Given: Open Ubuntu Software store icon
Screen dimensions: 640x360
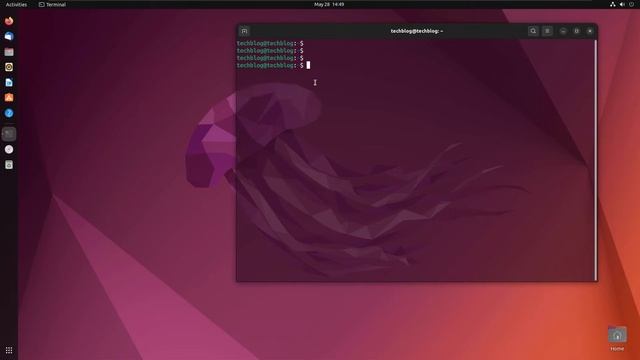Looking at the screenshot, I should pyautogui.click(x=9, y=98).
